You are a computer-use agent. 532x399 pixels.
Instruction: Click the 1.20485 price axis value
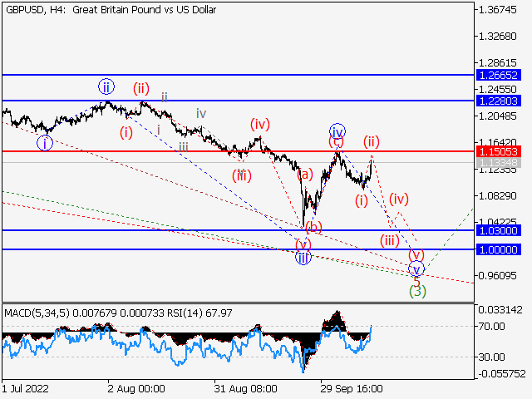(x=497, y=116)
